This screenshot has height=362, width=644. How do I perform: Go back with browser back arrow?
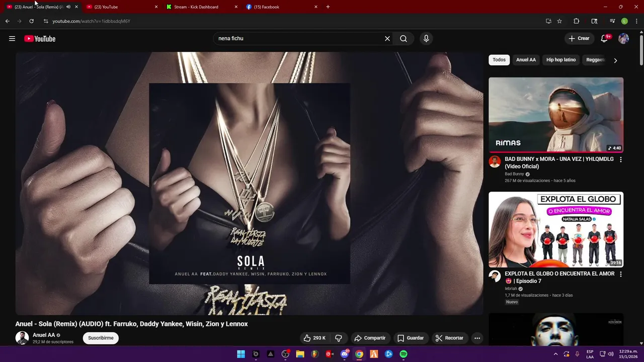point(7,21)
